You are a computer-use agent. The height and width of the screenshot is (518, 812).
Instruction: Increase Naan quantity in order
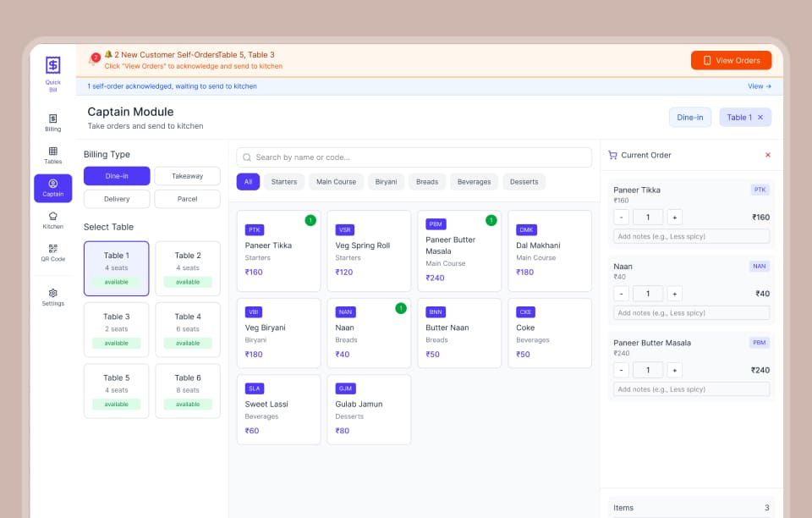[674, 294]
